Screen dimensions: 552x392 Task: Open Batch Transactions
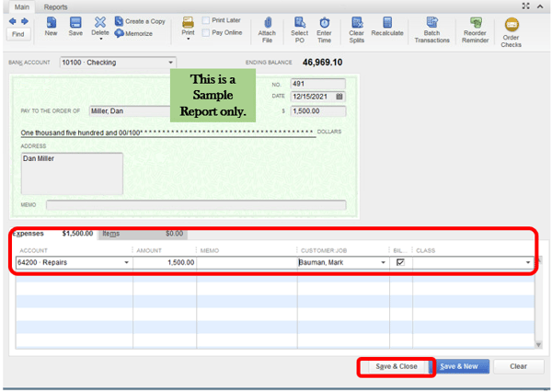click(x=432, y=30)
